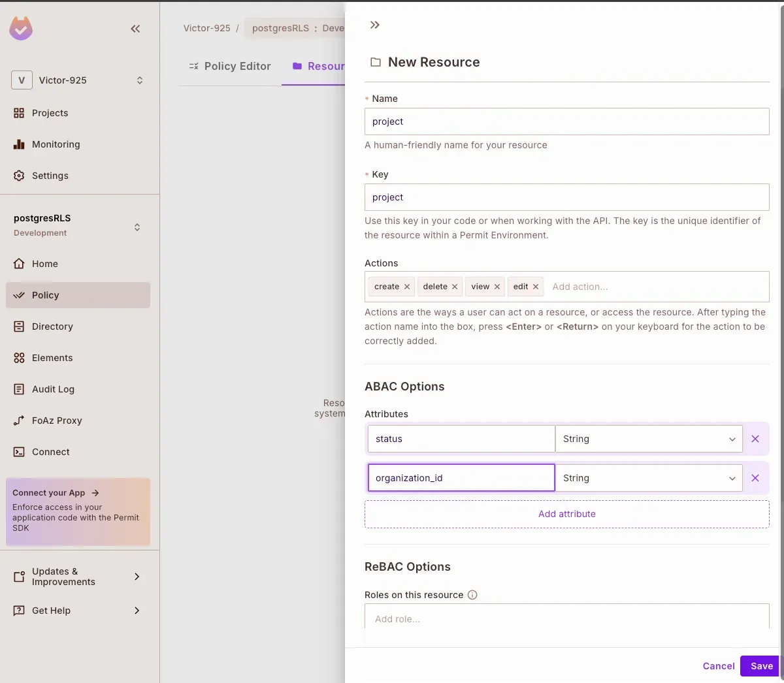Image resolution: width=784 pixels, height=683 pixels.
Task: Open type dropdown for organization_id attribute
Action: 648,478
